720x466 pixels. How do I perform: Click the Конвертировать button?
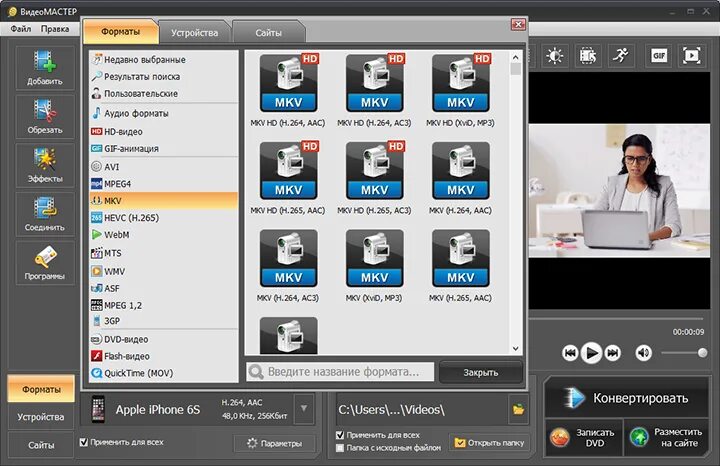[627, 398]
